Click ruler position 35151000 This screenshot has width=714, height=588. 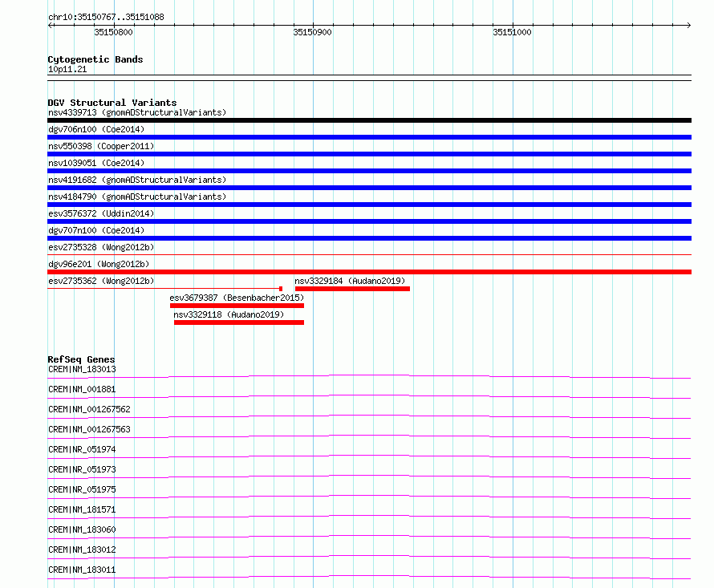tap(512, 32)
